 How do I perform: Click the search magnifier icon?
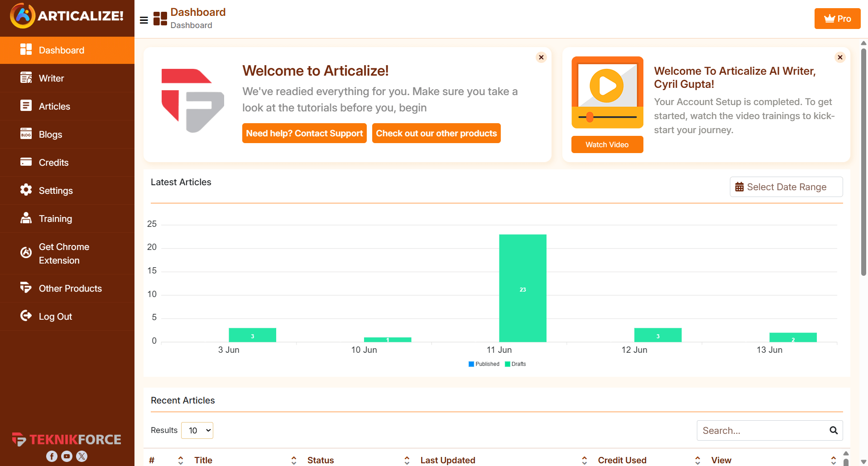pos(833,430)
